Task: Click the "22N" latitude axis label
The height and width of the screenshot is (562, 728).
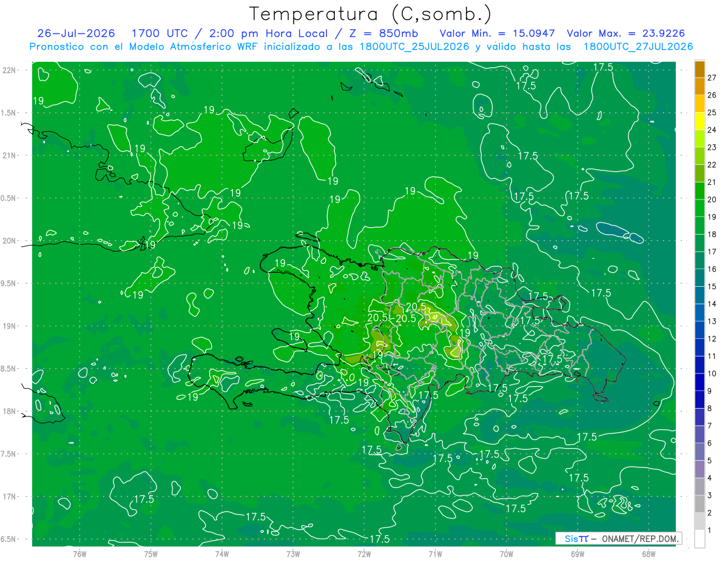Action: (10, 70)
